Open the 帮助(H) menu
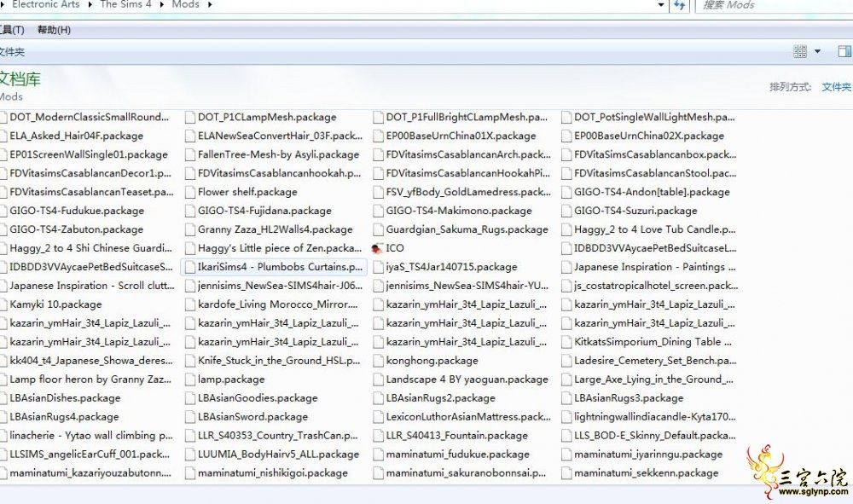The image size is (853, 504). click(x=54, y=30)
